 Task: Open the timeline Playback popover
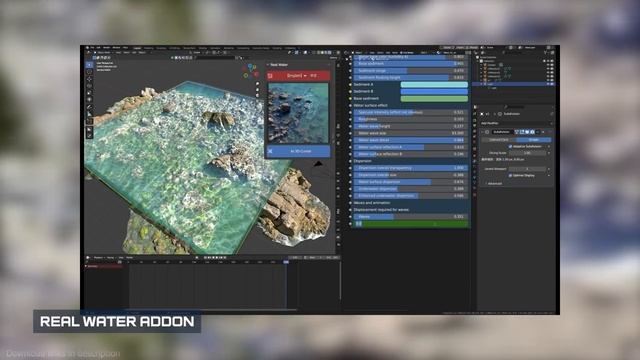click(x=99, y=258)
